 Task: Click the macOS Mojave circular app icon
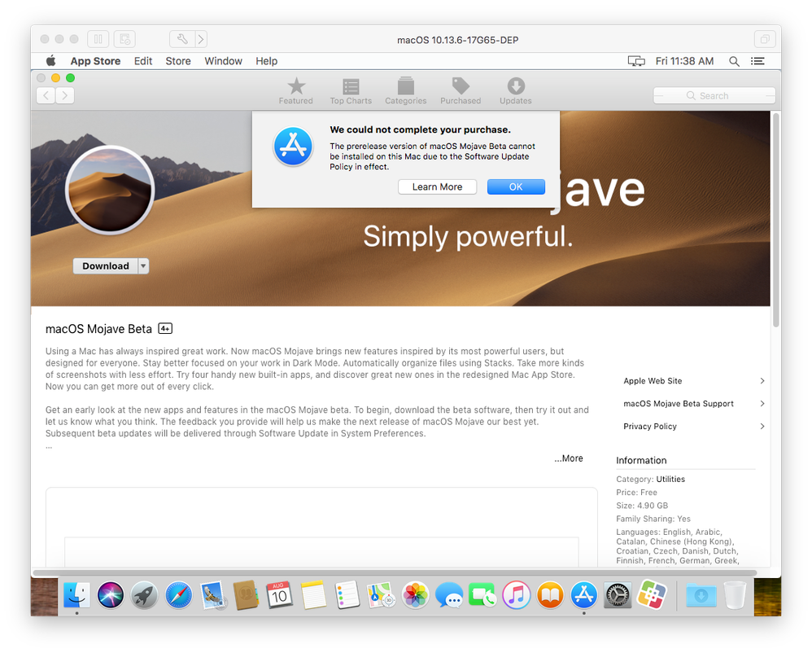click(110, 190)
